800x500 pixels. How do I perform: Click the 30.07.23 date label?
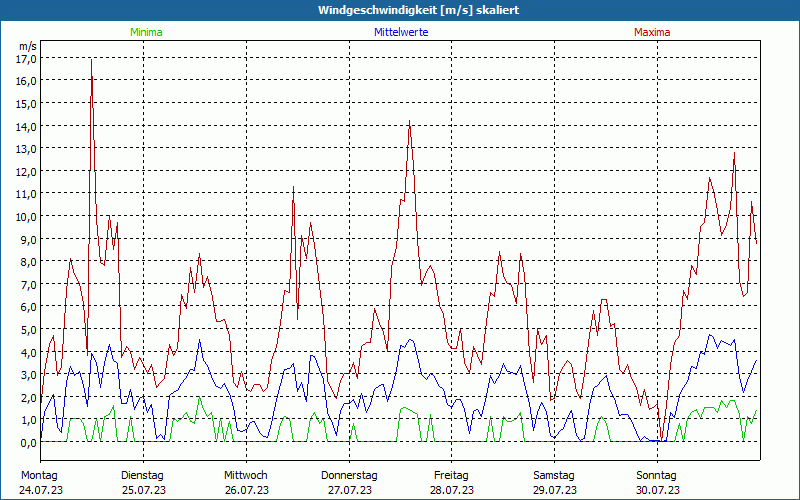pos(657,490)
